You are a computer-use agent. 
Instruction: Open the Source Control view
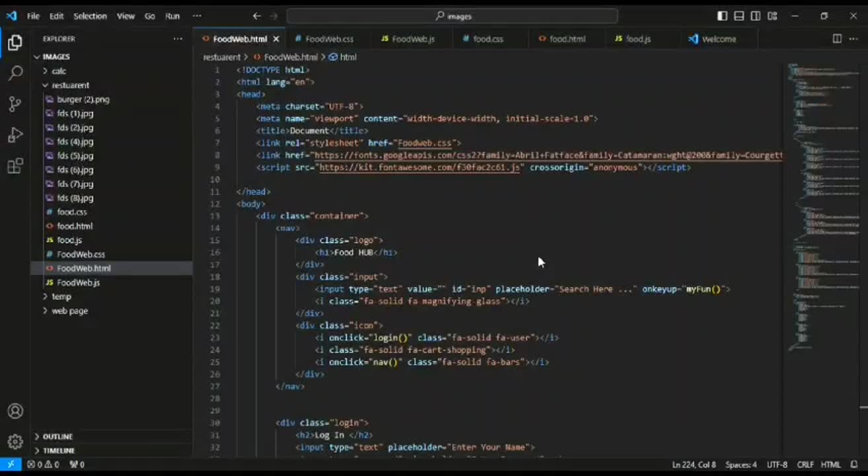coord(15,104)
